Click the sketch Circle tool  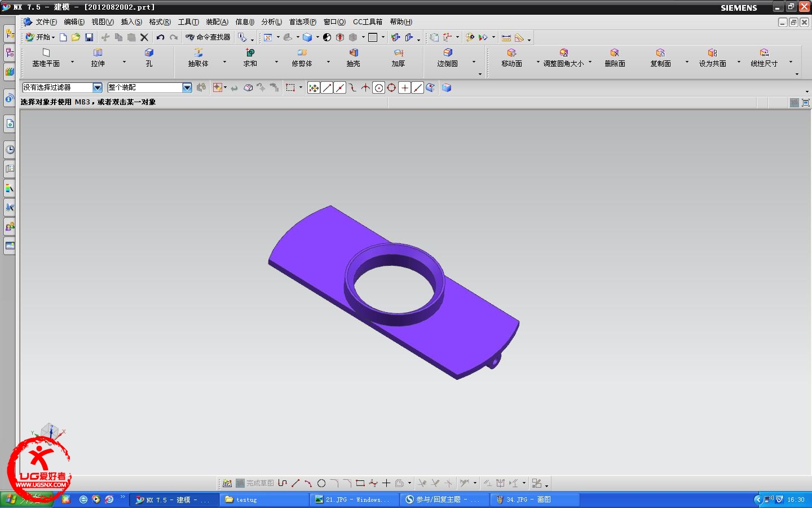click(321, 483)
